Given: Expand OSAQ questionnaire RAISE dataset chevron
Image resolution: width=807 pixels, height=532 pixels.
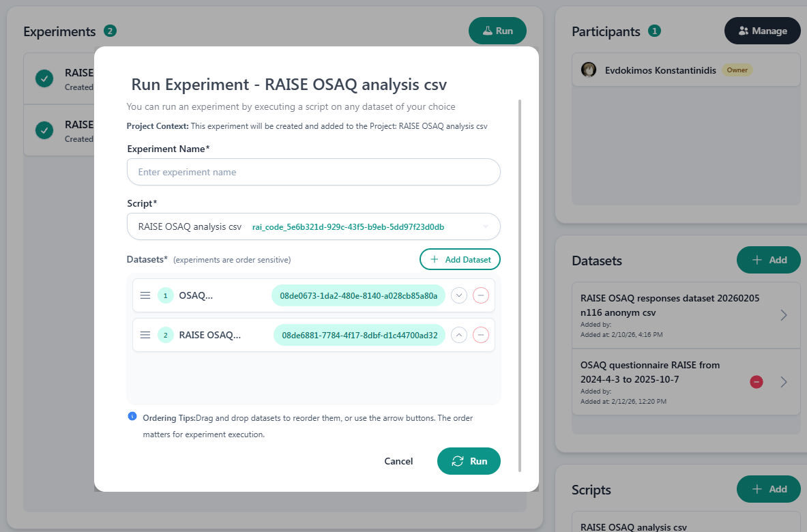Looking at the screenshot, I should tap(784, 382).
